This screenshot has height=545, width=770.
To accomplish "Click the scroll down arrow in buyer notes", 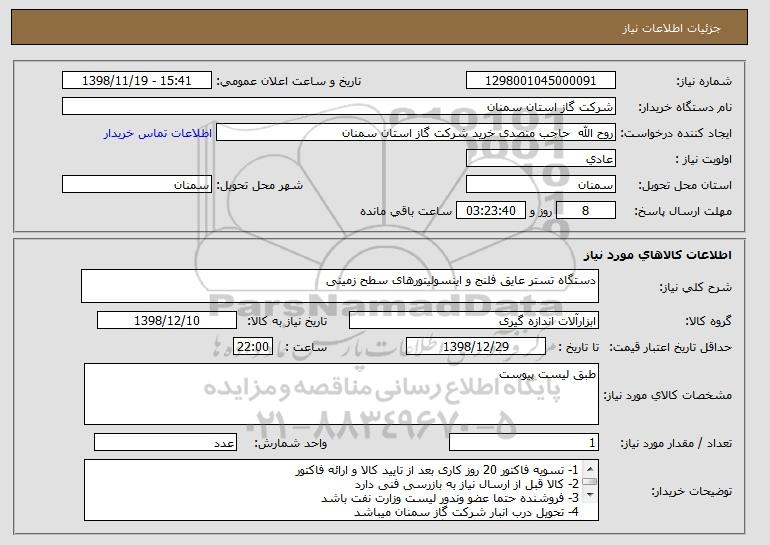I will [590, 495].
